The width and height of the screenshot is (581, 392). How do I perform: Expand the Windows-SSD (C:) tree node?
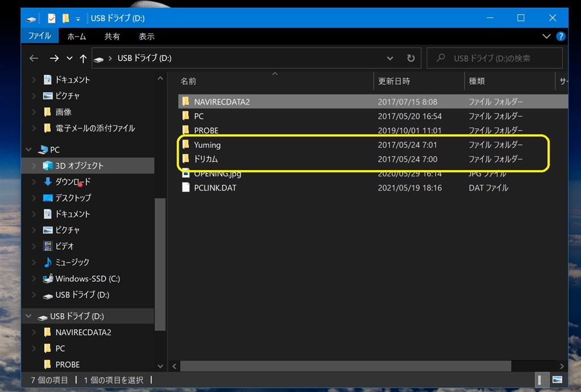pyautogui.click(x=33, y=279)
